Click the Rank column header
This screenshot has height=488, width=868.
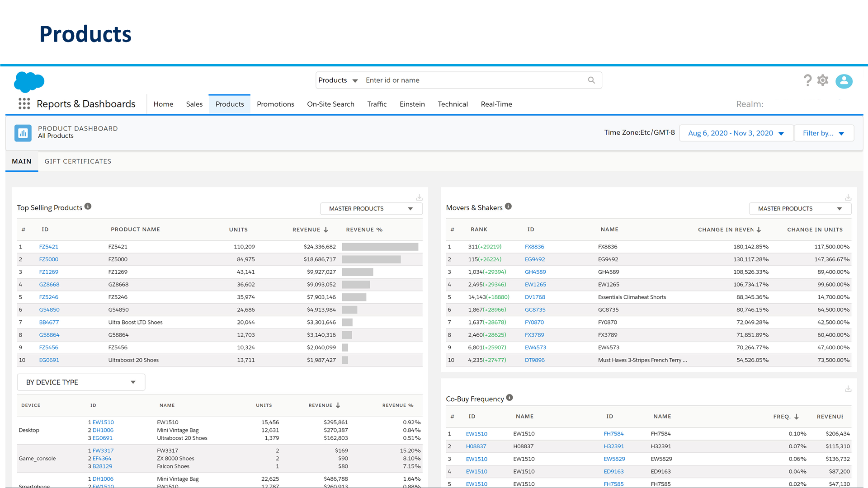point(479,230)
